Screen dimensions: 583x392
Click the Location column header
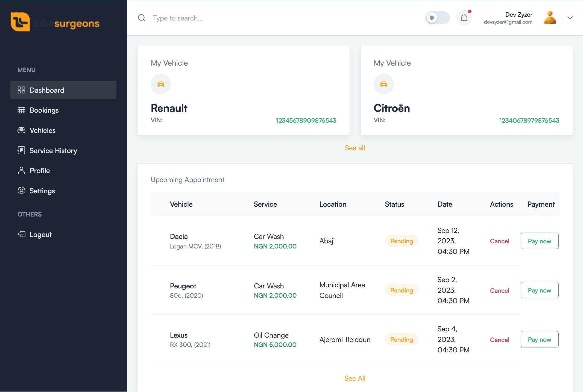pos(333,204)
